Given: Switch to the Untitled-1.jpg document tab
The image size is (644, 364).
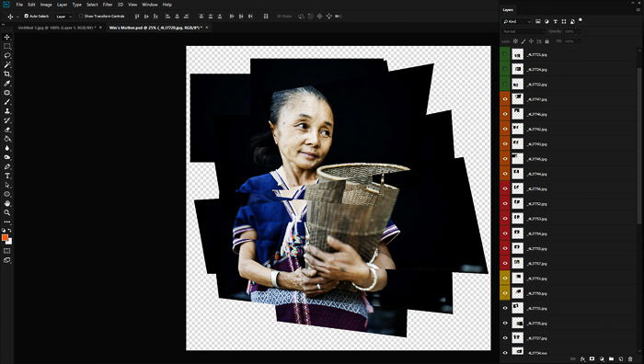Looking at the screenshot, I should pos(57,28).
